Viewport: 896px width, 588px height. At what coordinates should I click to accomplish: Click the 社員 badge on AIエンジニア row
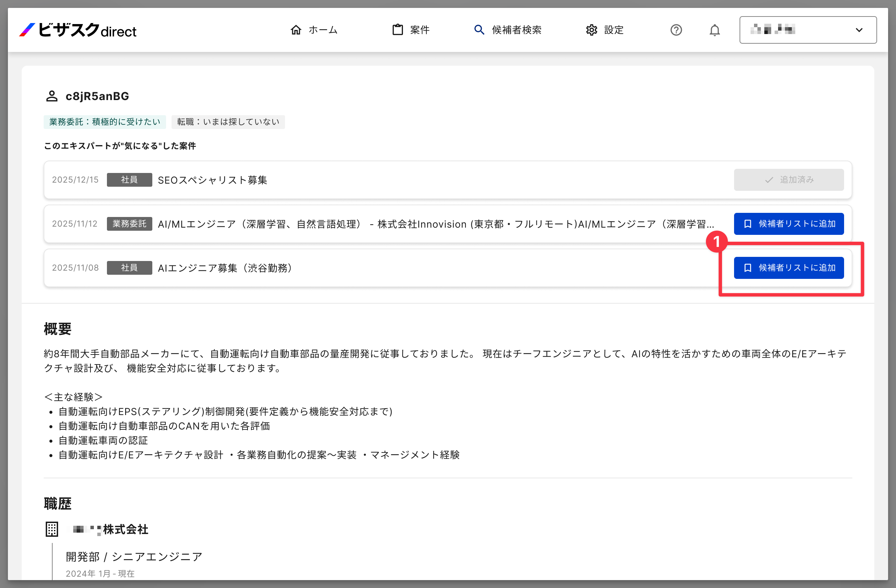point(129,268)
